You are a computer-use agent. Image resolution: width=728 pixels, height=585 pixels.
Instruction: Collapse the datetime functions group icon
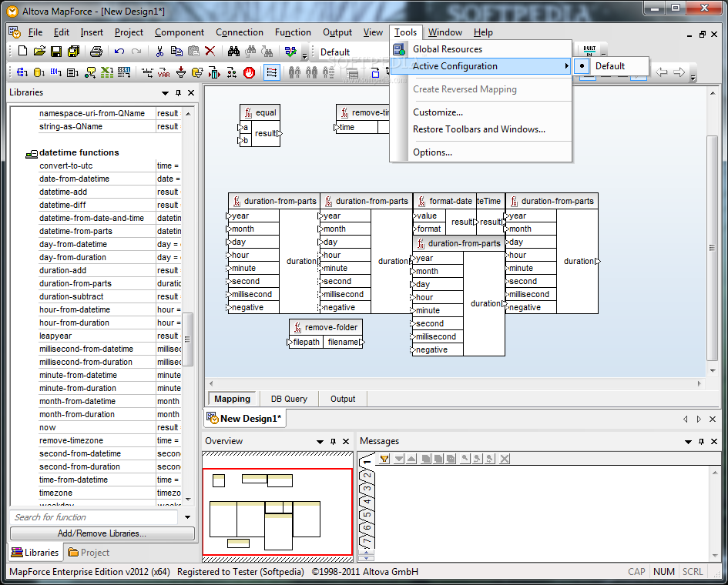tap(32, 153)
